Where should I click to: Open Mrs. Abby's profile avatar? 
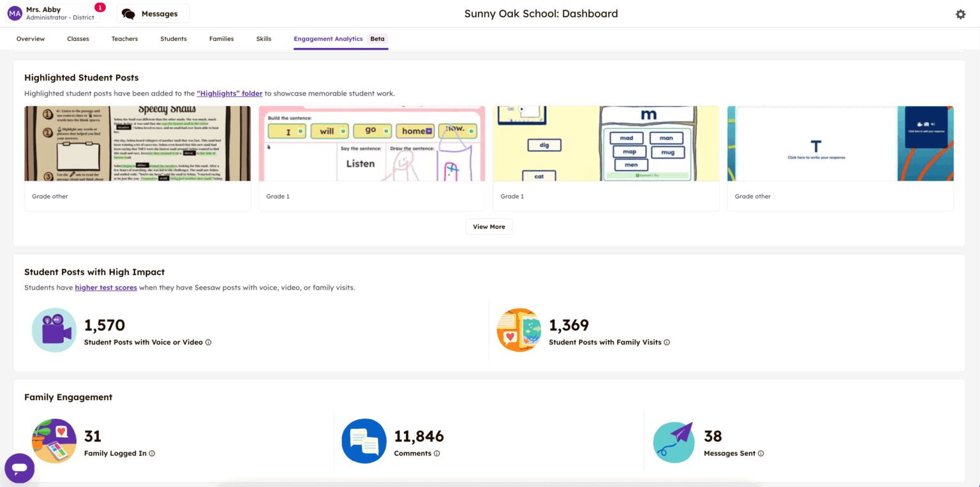[14, 13]
